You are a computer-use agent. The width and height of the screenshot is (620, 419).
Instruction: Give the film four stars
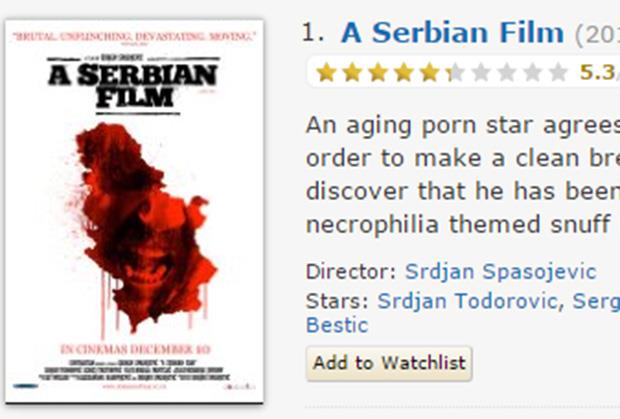pyautogui.click(x=403, y=72)
